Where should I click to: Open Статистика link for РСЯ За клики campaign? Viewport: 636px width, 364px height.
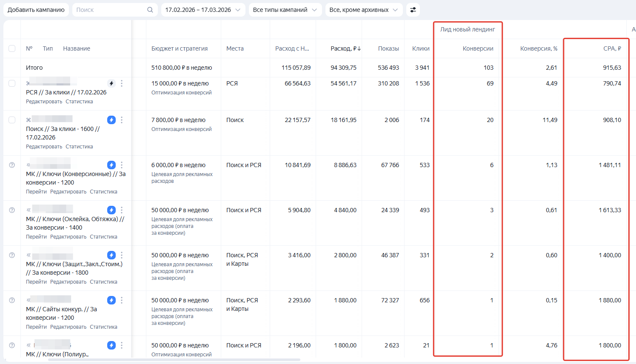(79, 102)
